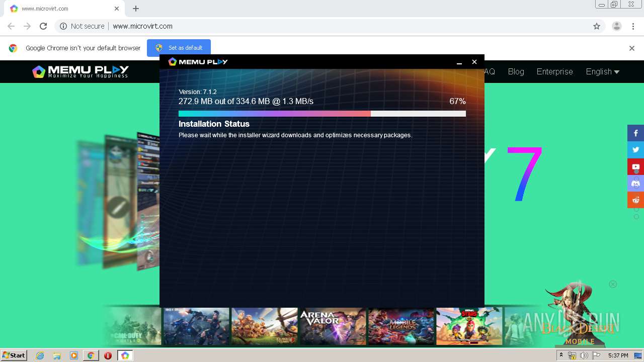Click Set as default button
644x362 pixels.
[179, 48]
